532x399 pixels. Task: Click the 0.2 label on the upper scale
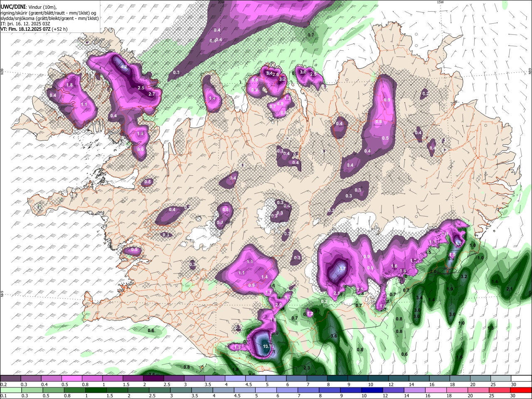[4, 384]
